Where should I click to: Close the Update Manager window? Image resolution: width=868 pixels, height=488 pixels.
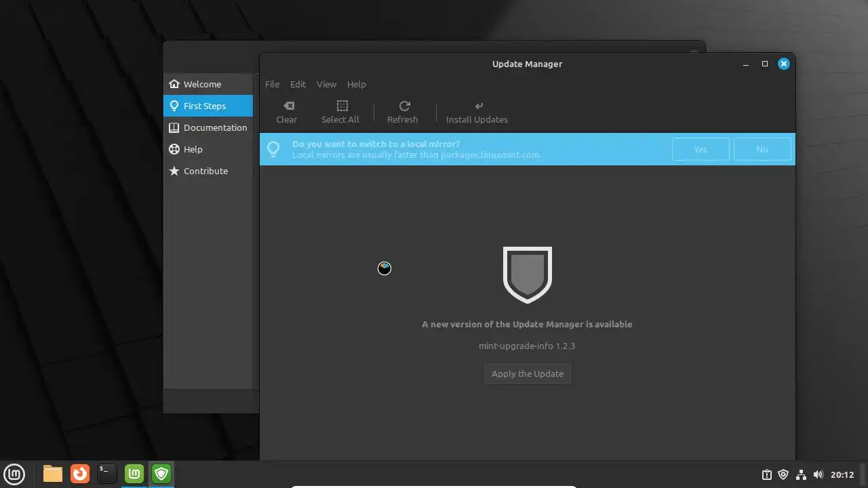pos(784,64)
